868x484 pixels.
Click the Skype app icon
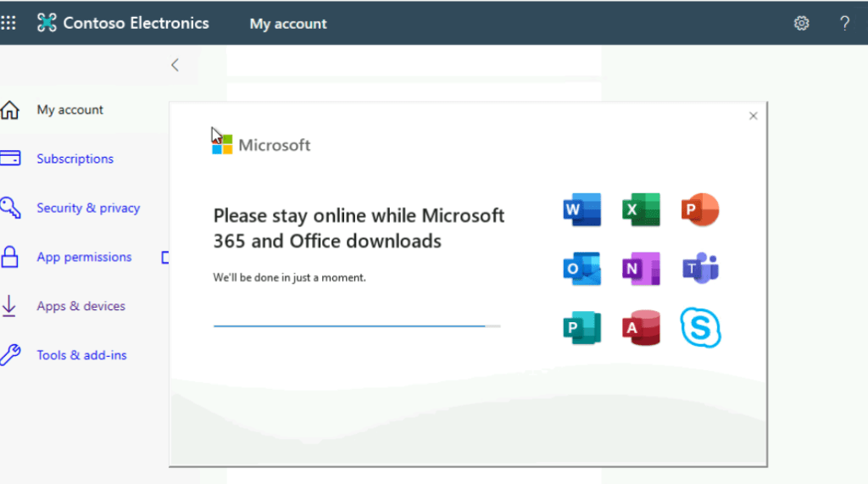(700, 328)
